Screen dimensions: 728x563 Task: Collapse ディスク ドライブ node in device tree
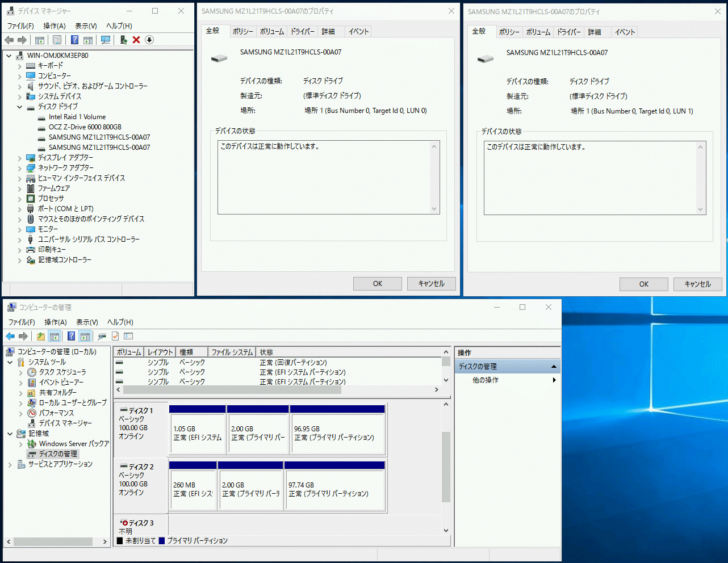pos(19,107)
